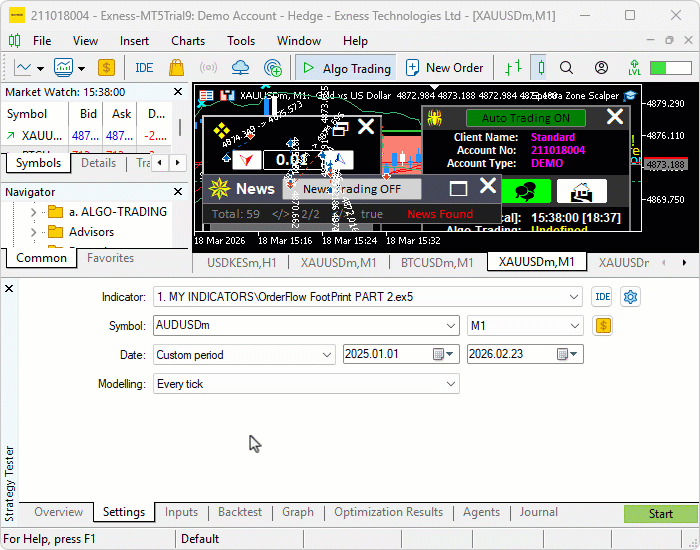Expand the a. ALGO-TRADING folder
700x550 pixels.
(33, 212)
